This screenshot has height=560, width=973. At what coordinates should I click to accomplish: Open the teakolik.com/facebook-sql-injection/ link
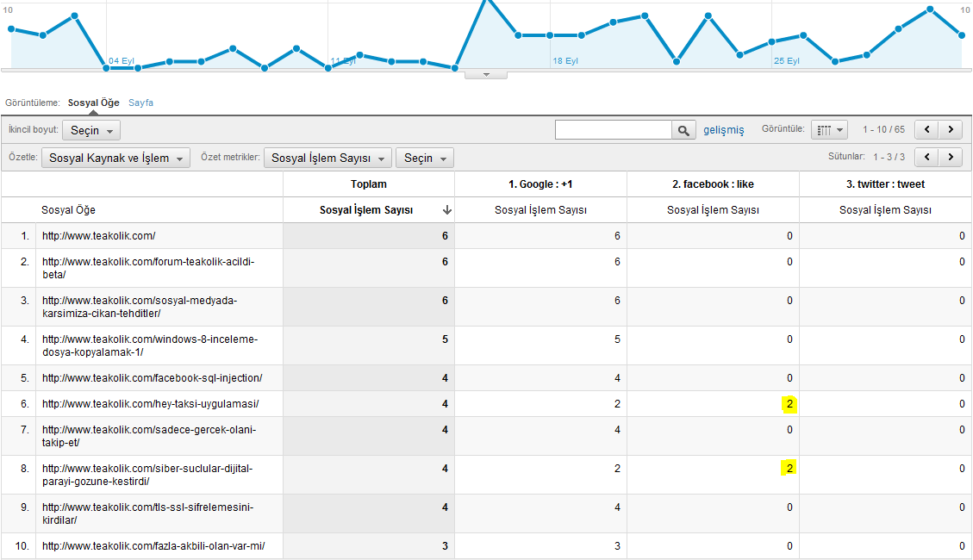point(152,378)
